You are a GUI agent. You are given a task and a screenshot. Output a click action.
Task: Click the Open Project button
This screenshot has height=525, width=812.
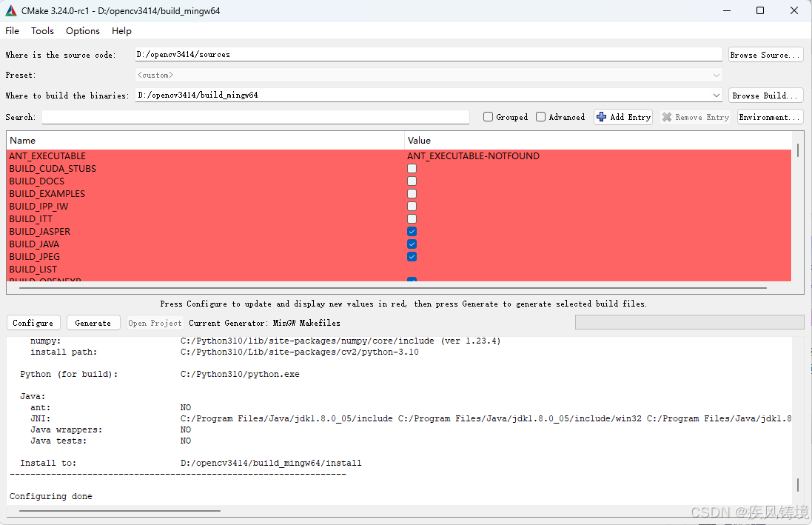155,323
